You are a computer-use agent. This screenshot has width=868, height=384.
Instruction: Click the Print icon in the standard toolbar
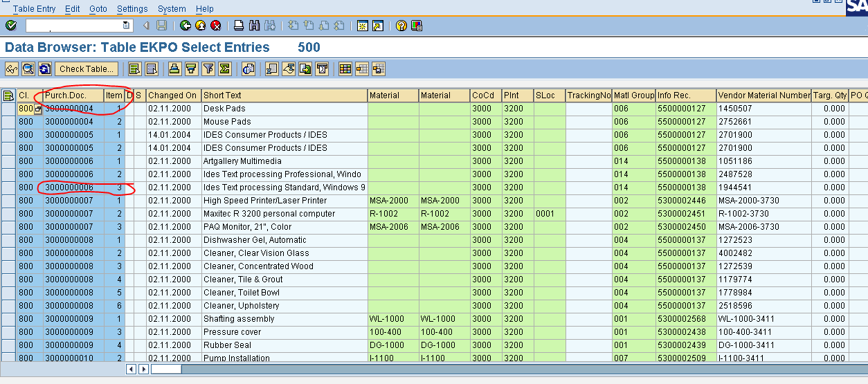coord(238,26)
